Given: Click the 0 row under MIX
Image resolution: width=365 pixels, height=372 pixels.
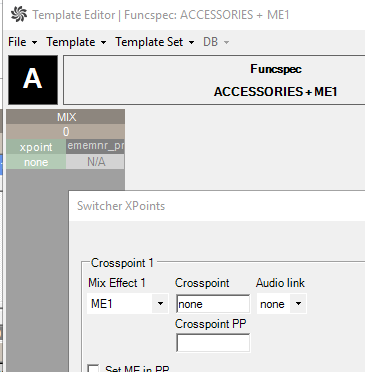Looking at the screenshot, I should click(x=66, y=132).
